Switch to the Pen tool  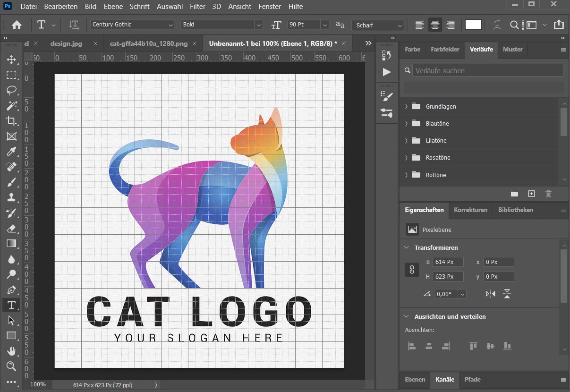[x=11, y=290]
